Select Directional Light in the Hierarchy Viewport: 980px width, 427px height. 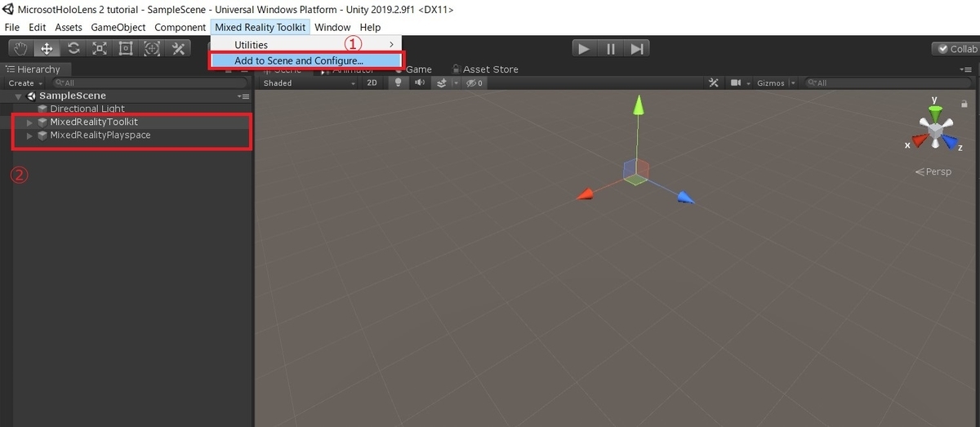[x=87, y=109]
